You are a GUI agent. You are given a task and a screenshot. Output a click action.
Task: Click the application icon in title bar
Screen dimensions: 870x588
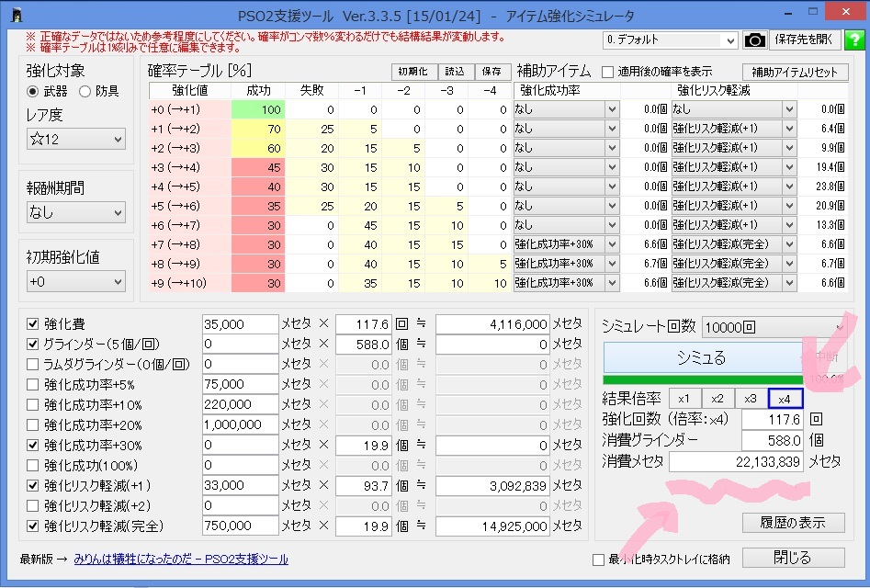click(17, 15)
